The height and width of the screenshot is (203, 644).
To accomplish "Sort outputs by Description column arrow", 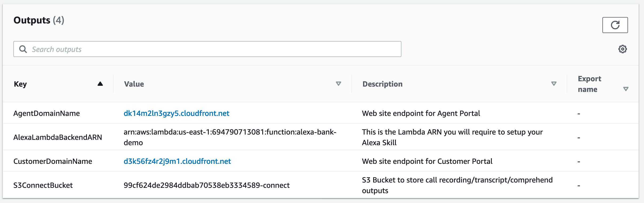I will 554,84.
